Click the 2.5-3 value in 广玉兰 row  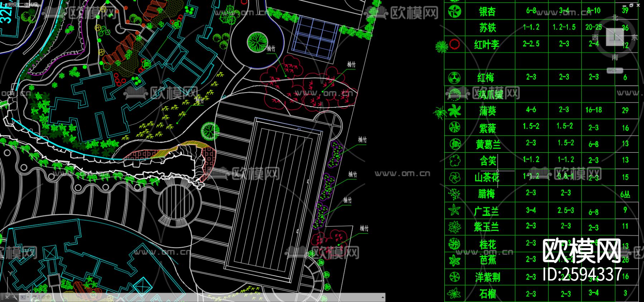[x=566, y=211]
